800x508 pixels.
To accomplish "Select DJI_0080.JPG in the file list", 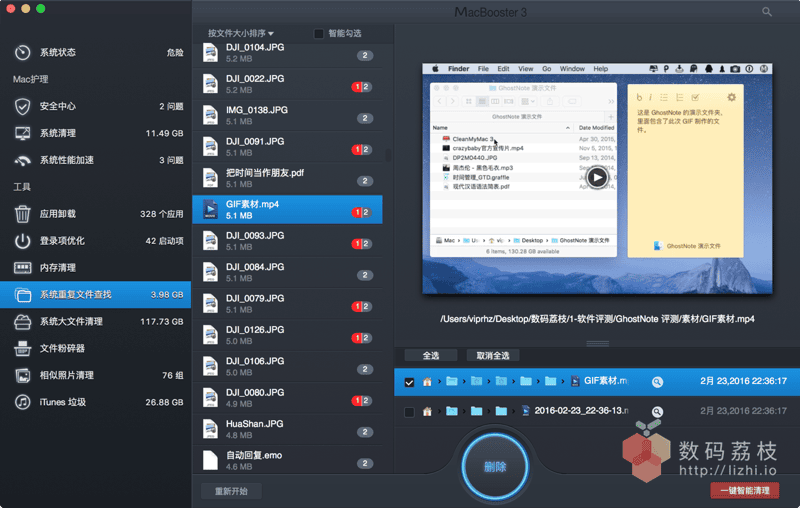I will coord(287,398).
